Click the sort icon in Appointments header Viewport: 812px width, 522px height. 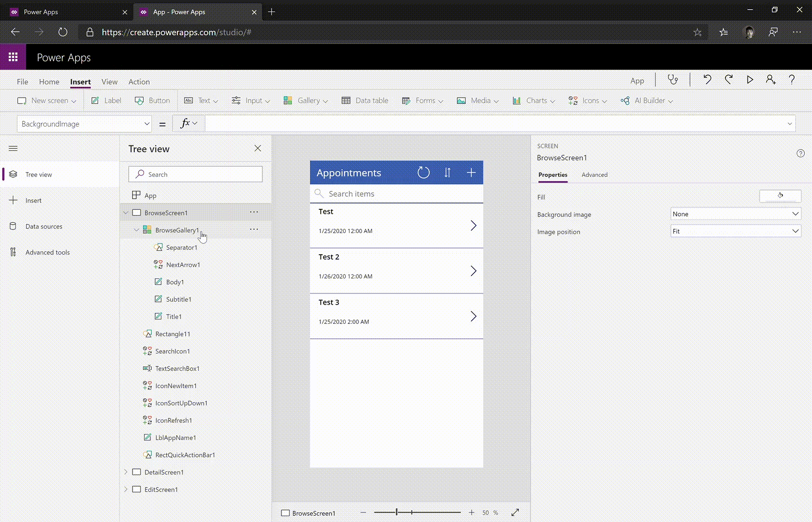[448, 173]
